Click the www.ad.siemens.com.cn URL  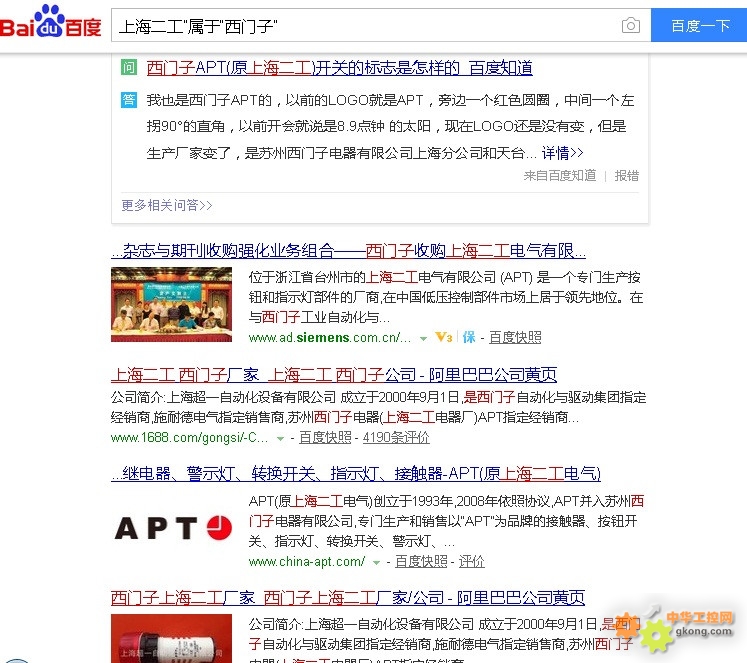click(329, 337)
